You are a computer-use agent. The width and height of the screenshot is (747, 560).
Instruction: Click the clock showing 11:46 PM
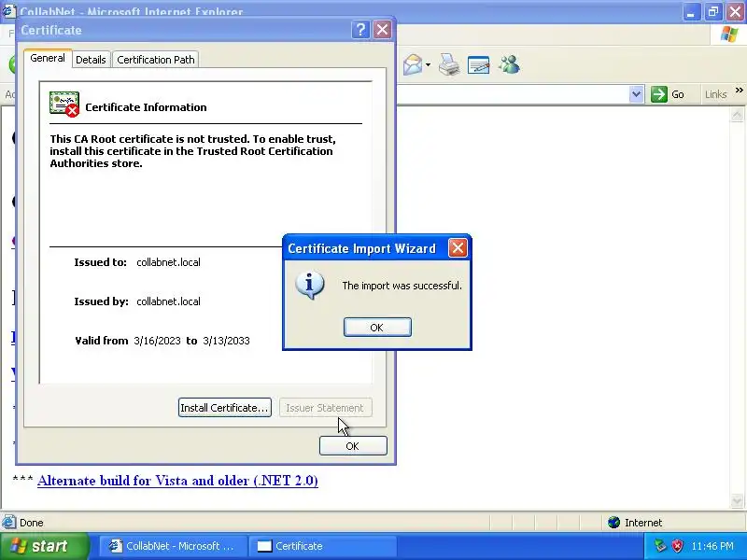(x=712, y=546)
